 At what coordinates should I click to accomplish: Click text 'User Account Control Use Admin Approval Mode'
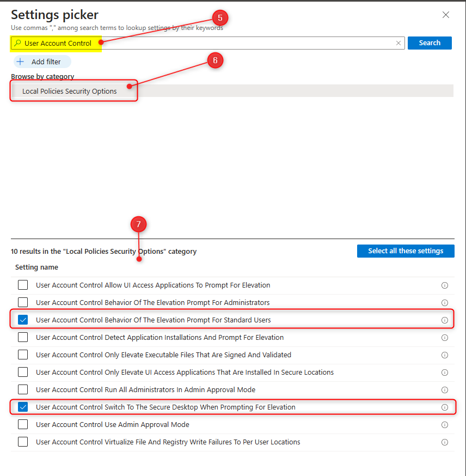[x=113, y=424]
